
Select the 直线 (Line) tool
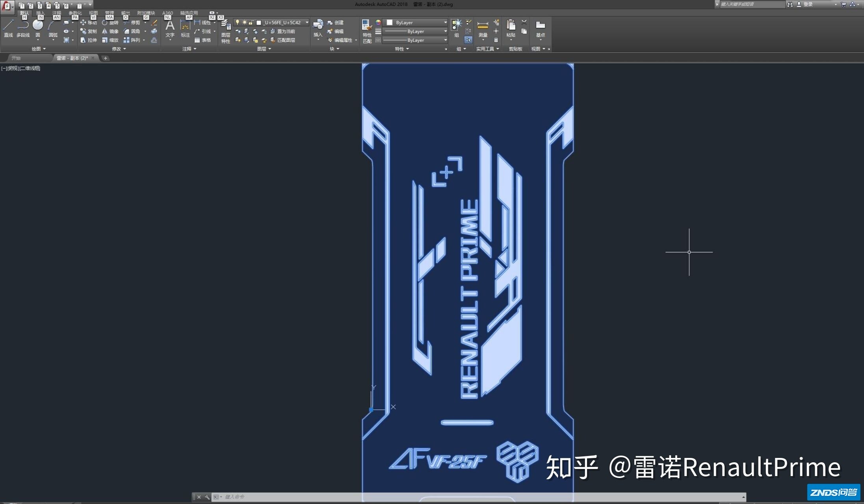(x=8, y=28)
